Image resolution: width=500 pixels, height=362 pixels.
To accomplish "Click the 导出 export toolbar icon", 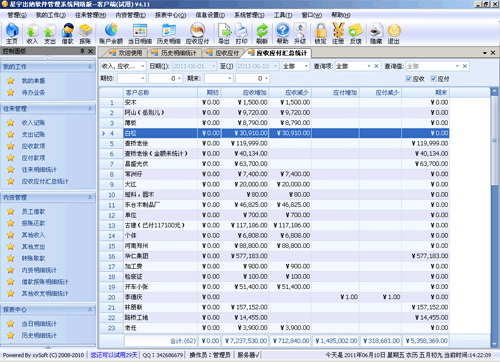I will [224, 33].
